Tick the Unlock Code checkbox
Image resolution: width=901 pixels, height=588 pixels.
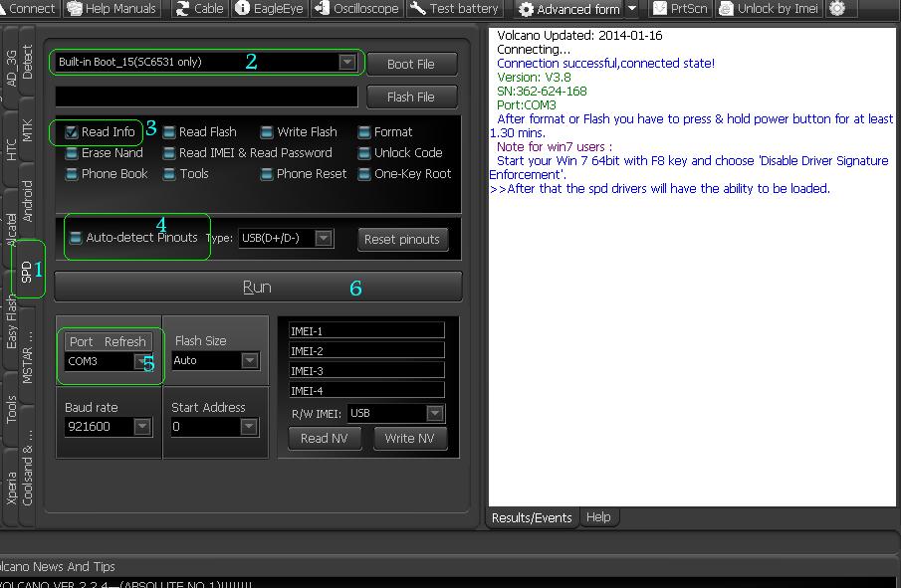(x=364, y=153)
